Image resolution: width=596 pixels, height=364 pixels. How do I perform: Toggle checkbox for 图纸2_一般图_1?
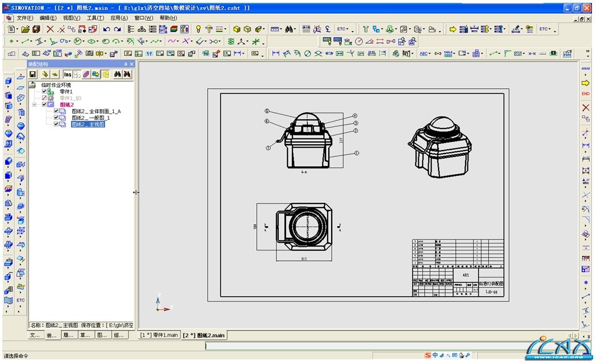click(x=57, y=118)
